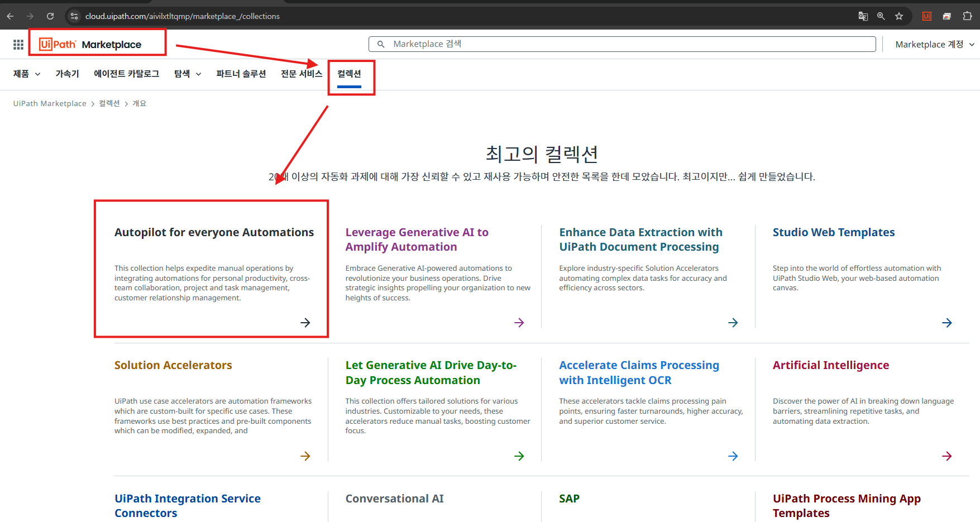Click arrow under Enhance Data Extraction card
The image size is (980, 522).
pos(733,323)
